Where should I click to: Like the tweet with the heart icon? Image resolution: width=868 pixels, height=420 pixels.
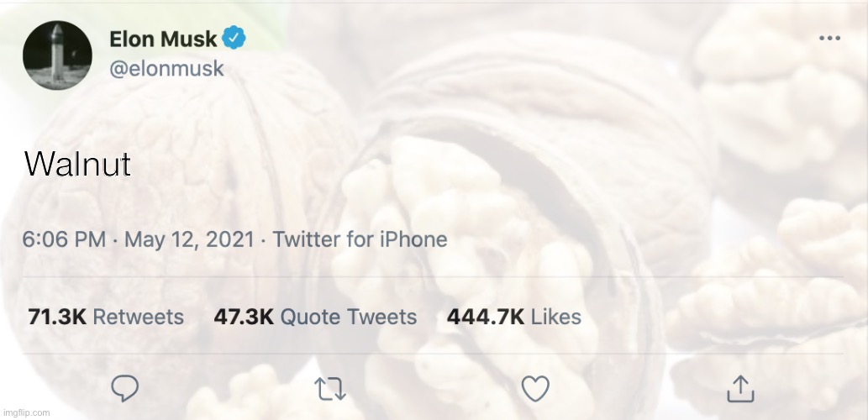[535, 388]
